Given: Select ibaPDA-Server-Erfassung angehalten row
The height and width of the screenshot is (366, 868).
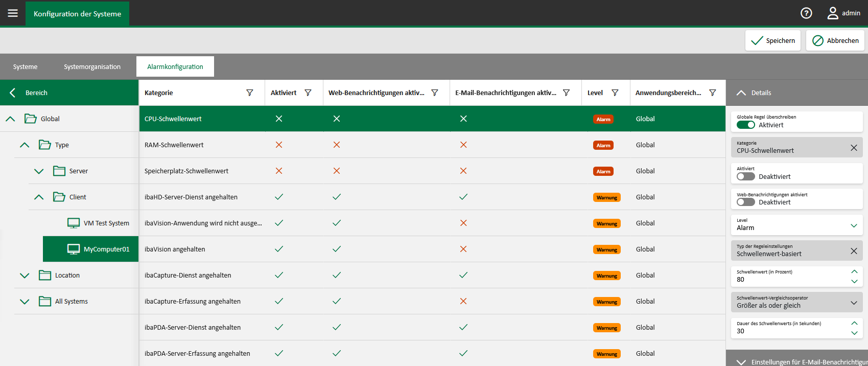Looking at the screenshot, I should tap(432, 353).
